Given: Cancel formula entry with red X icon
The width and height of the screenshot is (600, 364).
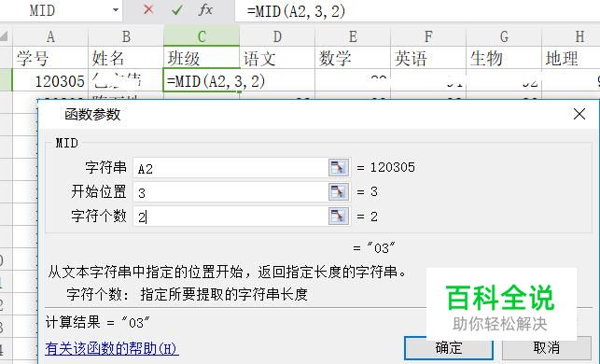Looking at the screenshot, I should coord(148,9).
